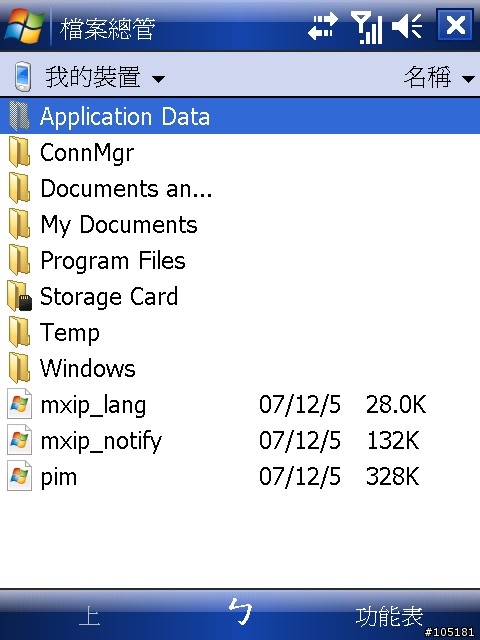Click the pim file icon

(x=19, y=476)
